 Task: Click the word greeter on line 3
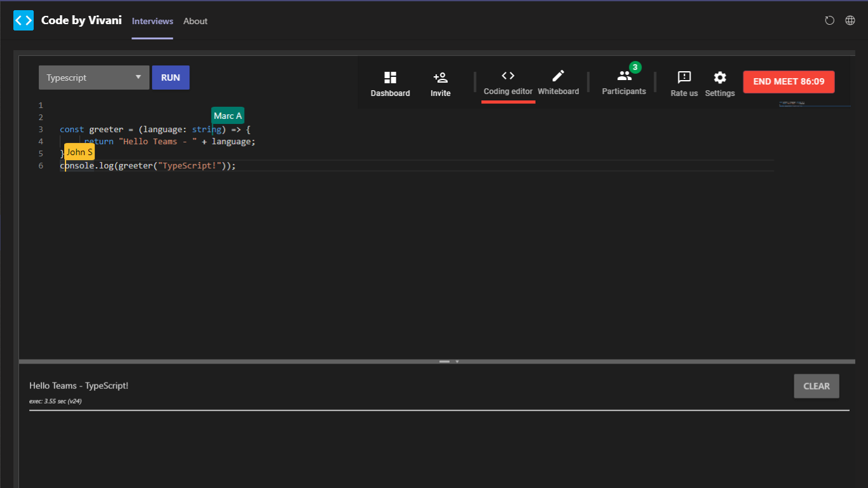coord(106,130)
